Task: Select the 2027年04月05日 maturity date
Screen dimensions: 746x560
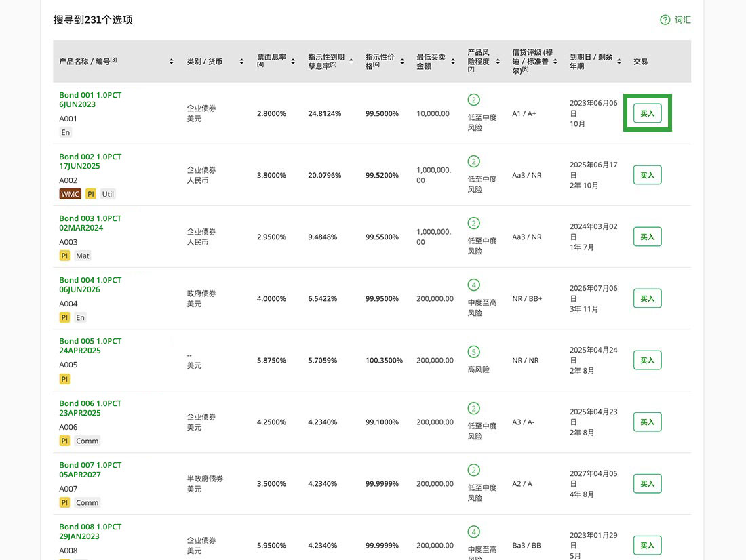Action: 593,479
